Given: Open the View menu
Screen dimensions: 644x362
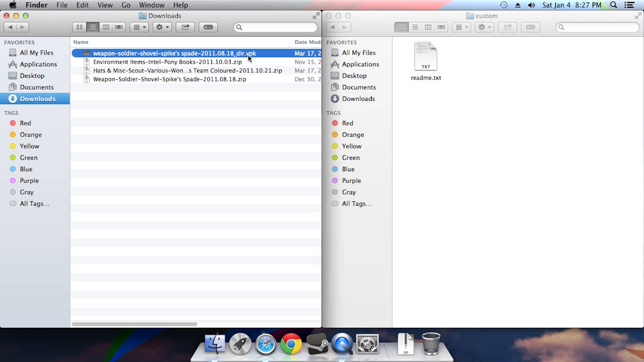Looking at the screenshot, I should point(105,5).
